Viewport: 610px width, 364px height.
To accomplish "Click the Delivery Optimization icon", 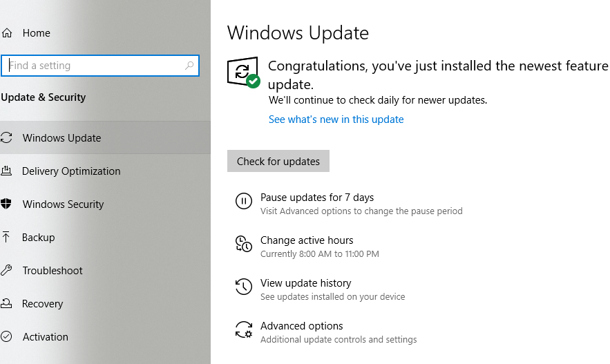I will pos(6,171).
